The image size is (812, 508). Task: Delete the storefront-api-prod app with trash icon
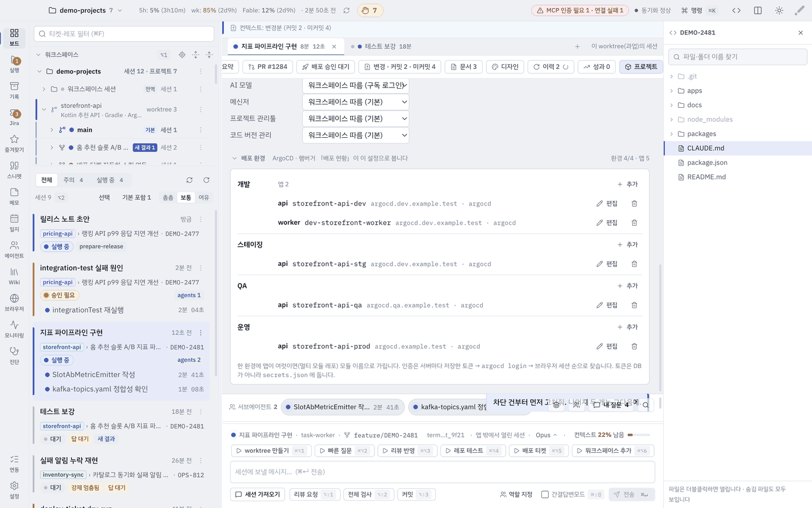634,347
